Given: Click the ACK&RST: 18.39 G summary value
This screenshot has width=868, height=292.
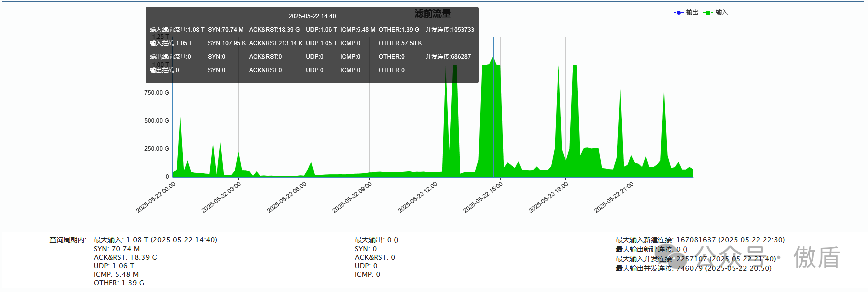Looking at the screenshot, I should 125,257.
